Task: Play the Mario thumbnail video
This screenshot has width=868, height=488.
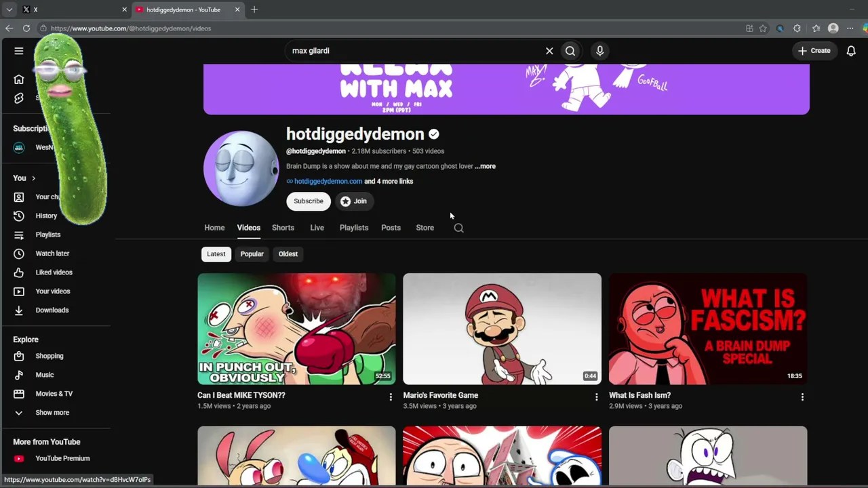Action: 502,329
